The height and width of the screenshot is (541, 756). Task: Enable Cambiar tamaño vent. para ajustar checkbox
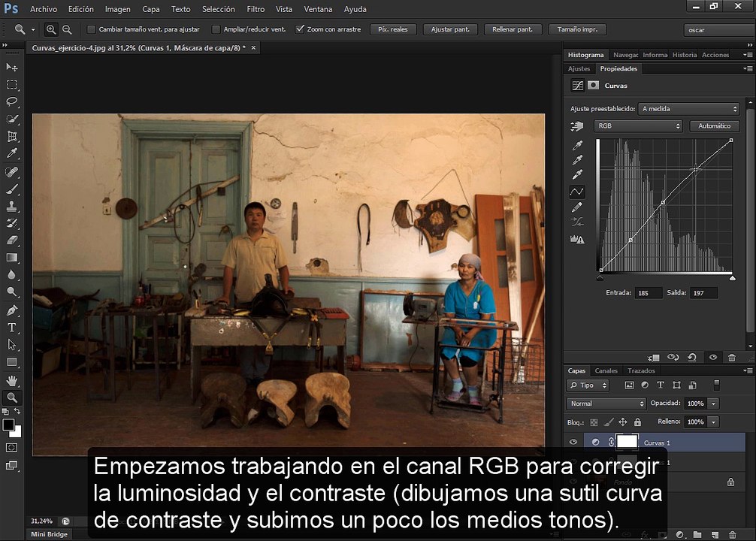tap(91, 29)
